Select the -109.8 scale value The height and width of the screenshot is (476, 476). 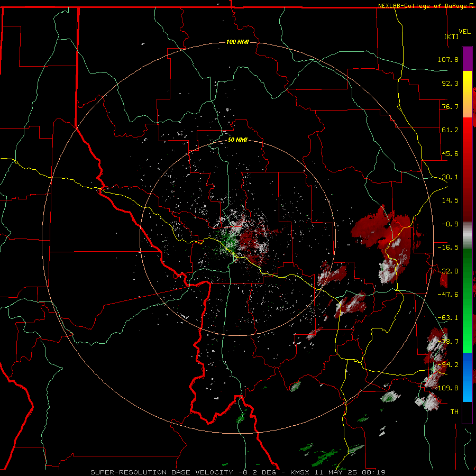point(446,388)
